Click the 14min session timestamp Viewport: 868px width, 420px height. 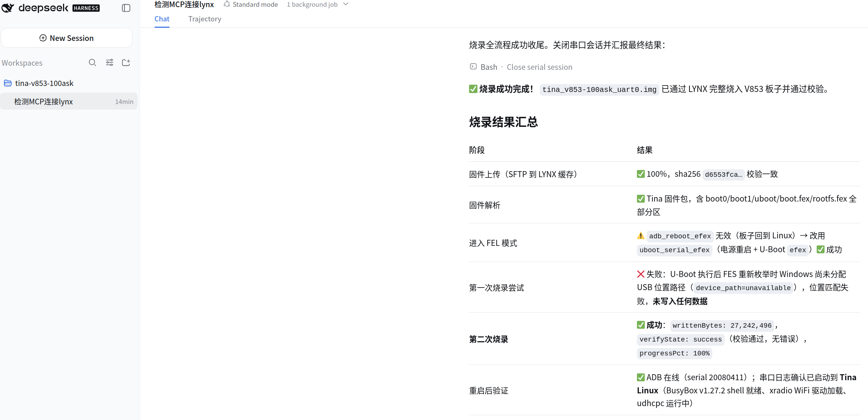[x=124, y=102]
